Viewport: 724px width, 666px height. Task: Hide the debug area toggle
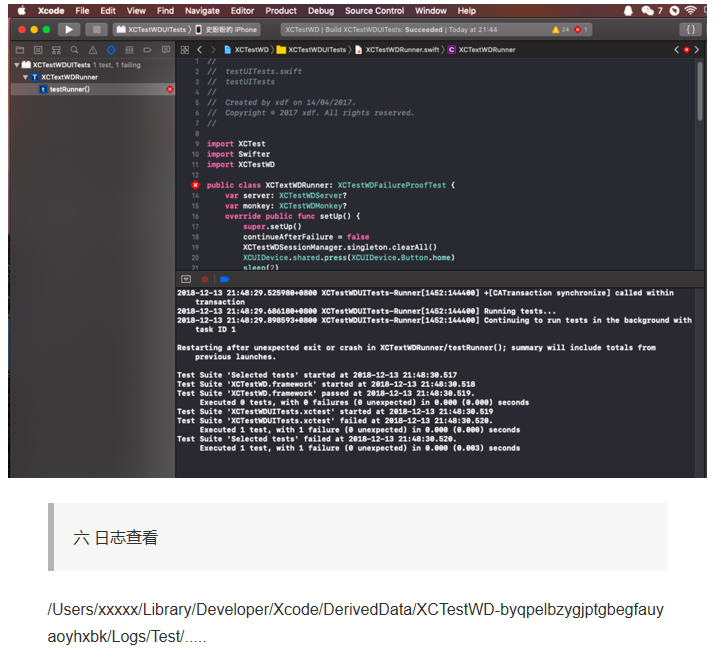(186, 279)
